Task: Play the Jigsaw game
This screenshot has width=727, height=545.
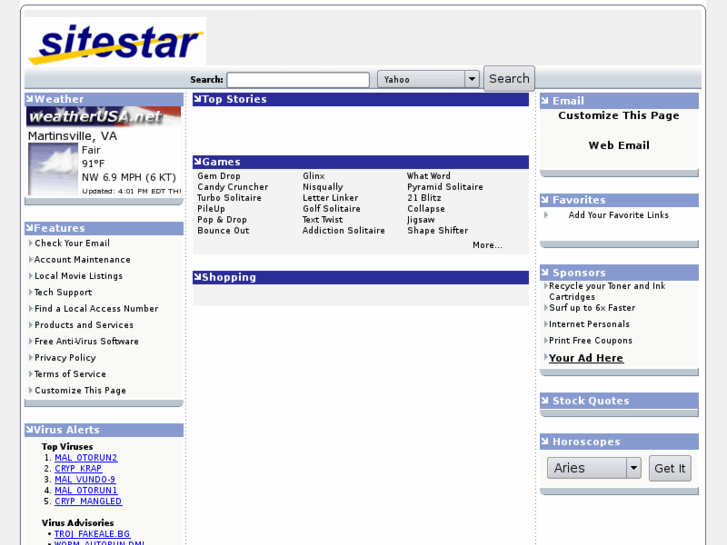Action: (421, 220)
